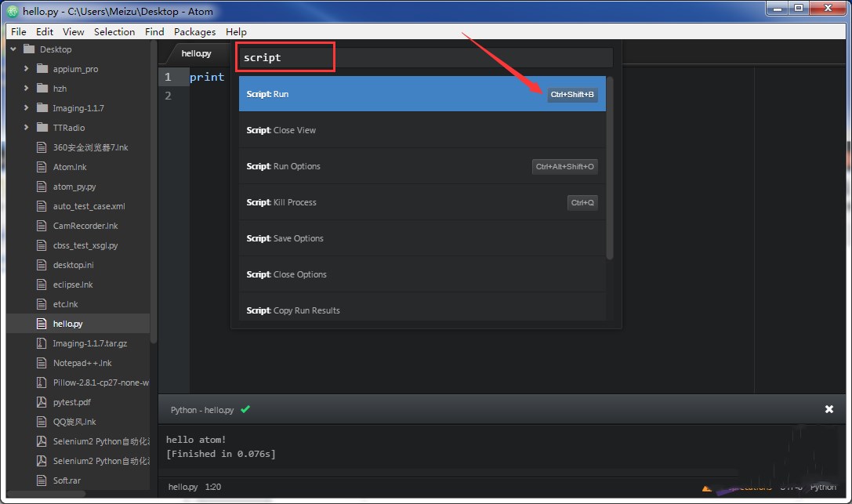This screenshot has width=852, height=504.
Task: Expand the Imaging-1.1.7 folder arrow
Action: (x=26, y=108)
